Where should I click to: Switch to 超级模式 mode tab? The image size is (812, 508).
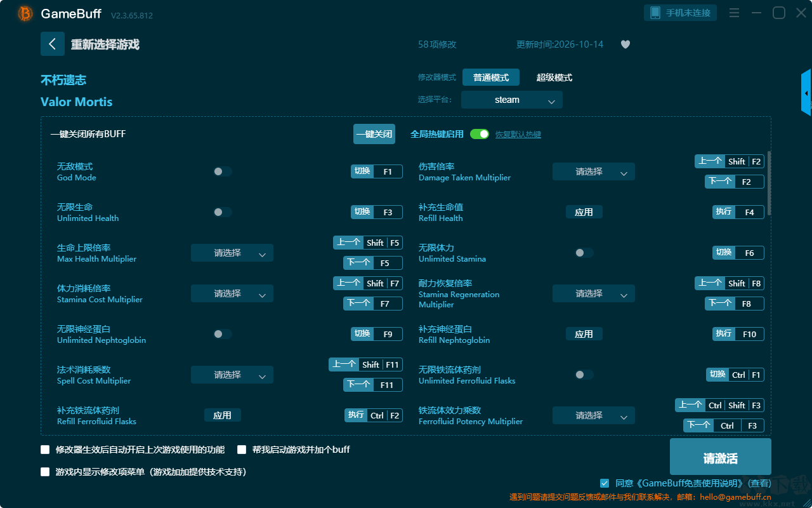[x=554, y=77]
